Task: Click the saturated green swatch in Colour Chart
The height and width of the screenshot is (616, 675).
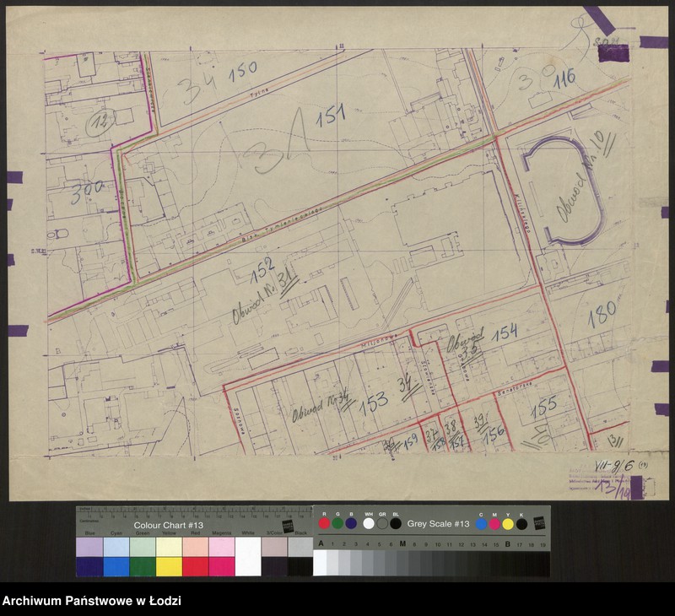Action: click(143, 566)
